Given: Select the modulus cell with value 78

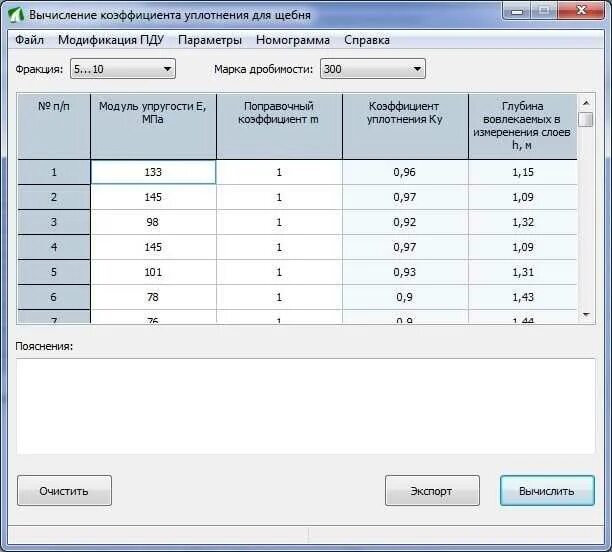Looking at the screenshot, I should [153, 297].
